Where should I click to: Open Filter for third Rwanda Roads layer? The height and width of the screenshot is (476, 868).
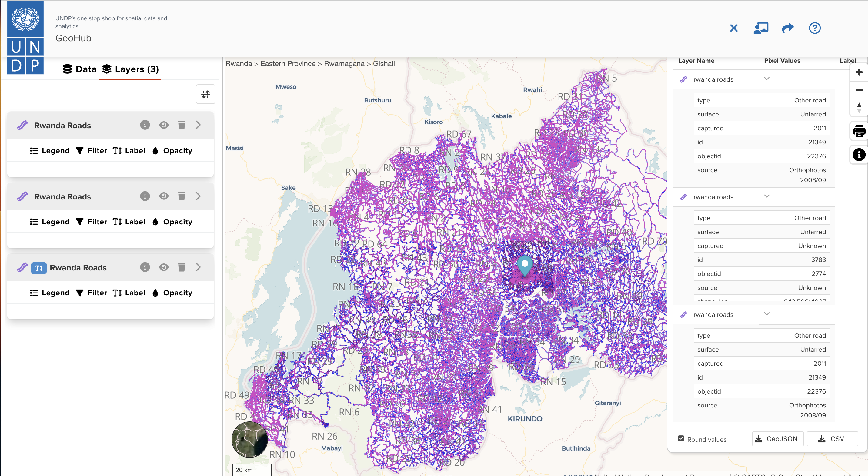pyautogui.click(x=91, y=293)
